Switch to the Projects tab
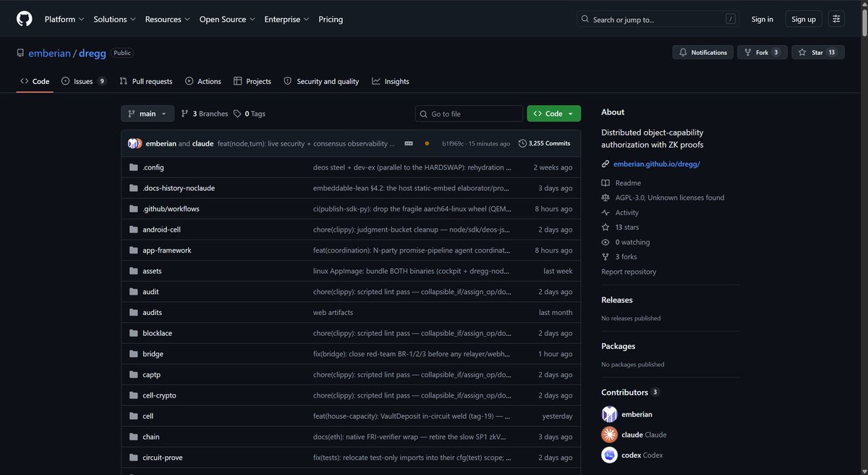The width and height of the screenshot is (868, 475). tap(252, 81)
